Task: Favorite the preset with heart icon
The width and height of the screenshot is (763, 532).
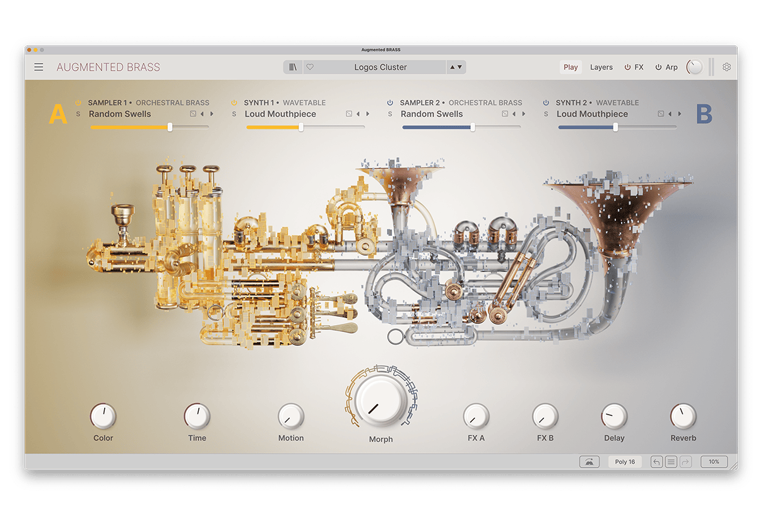Action: tap(310, 67)
